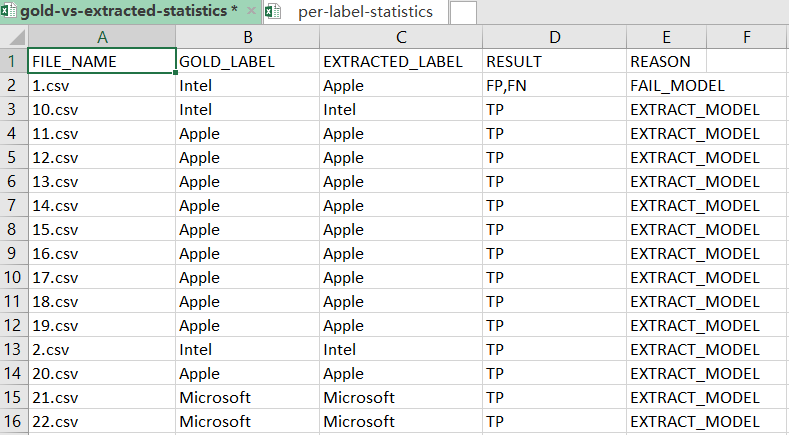789x435 pixels.
Task: Select the 10.csv cell
Action: [102, 109]
